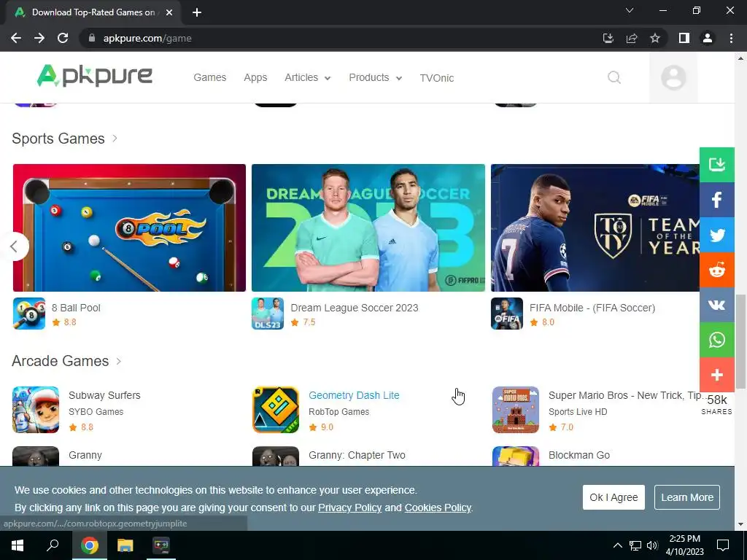Click the green download share button
Screen dimensions: 747x560
(x=716, y=165)
